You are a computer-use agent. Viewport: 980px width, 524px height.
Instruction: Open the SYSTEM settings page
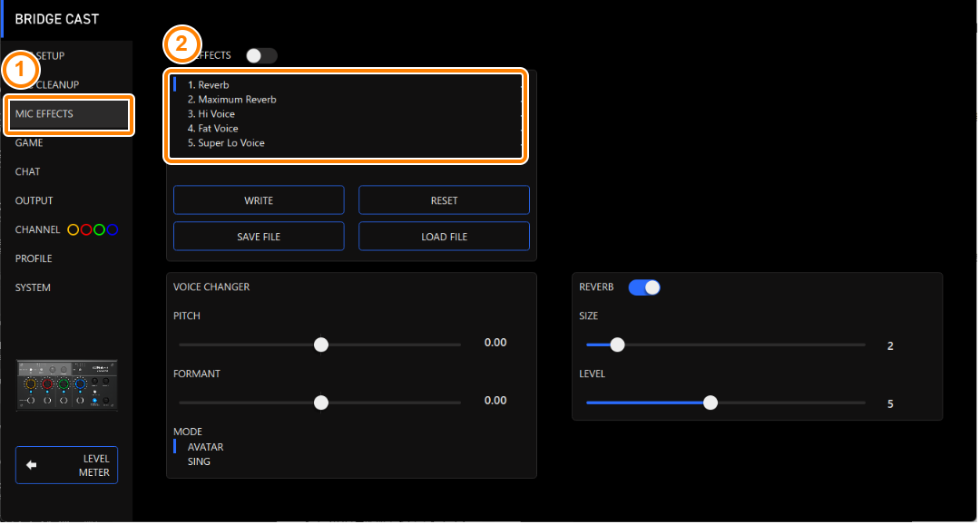point(33,287)
